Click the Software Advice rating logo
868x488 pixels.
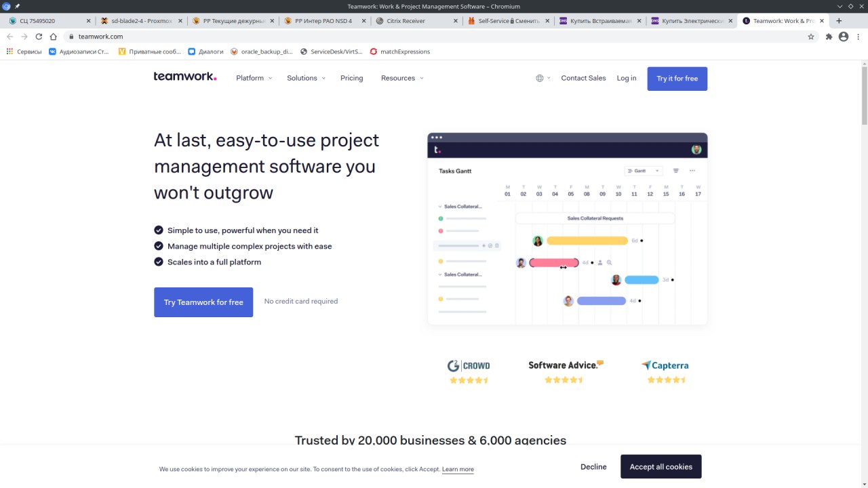pos(566,365)
